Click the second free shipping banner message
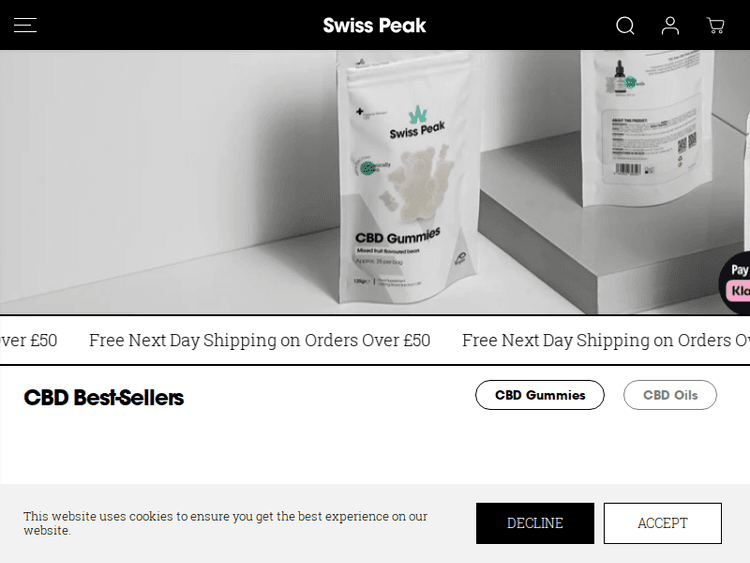Image resolution: width=750 pixels, height=563 pixels. [606, 341]
